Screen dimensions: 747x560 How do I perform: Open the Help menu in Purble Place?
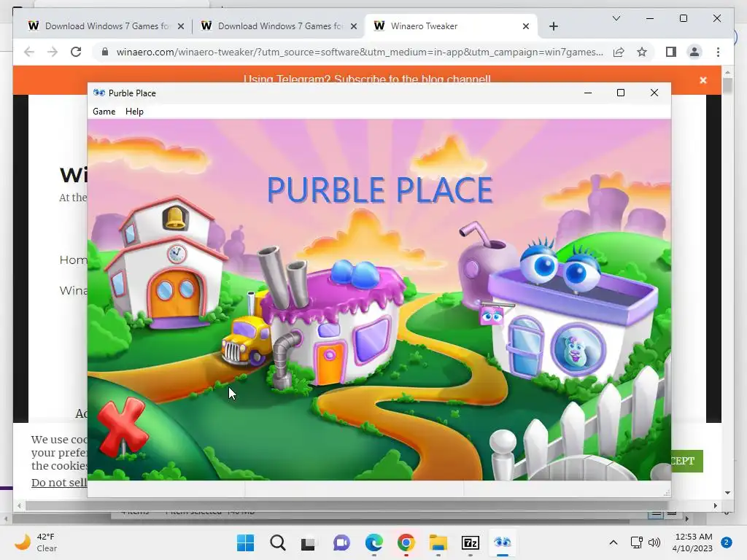(x=134, y=112)
